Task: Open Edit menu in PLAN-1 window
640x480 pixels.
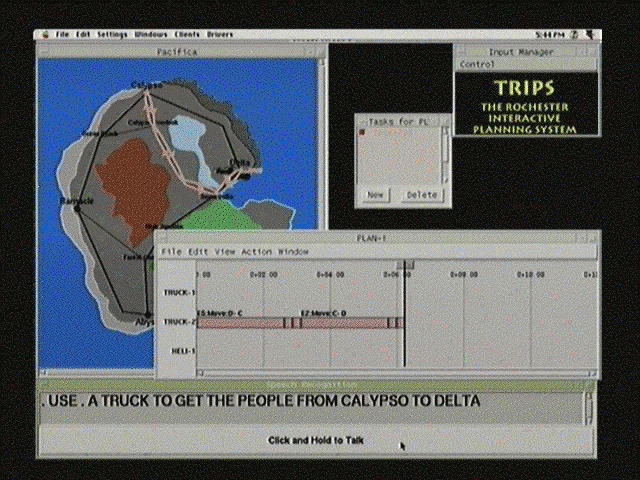Action: 198,252
